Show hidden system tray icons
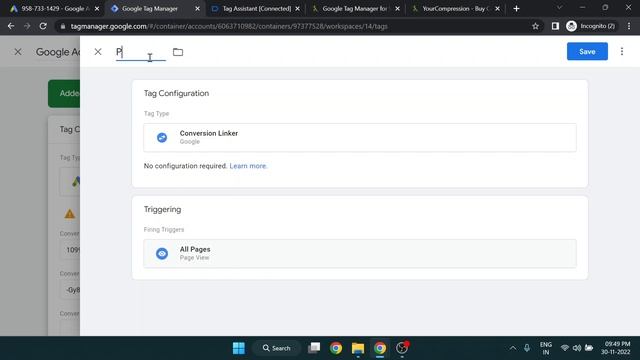640x360 pixels. point(513,348)
